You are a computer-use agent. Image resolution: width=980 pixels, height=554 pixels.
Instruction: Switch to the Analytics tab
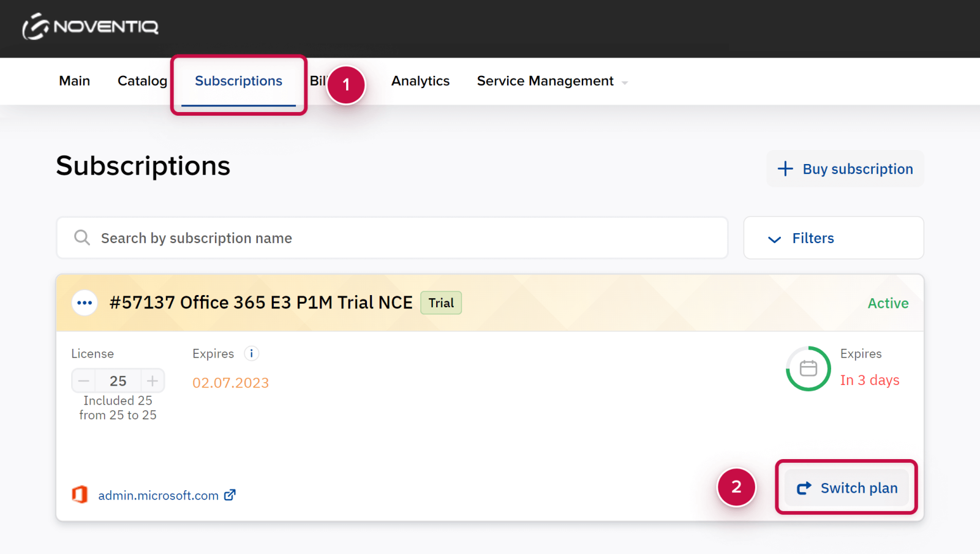(x=420, y=81)
